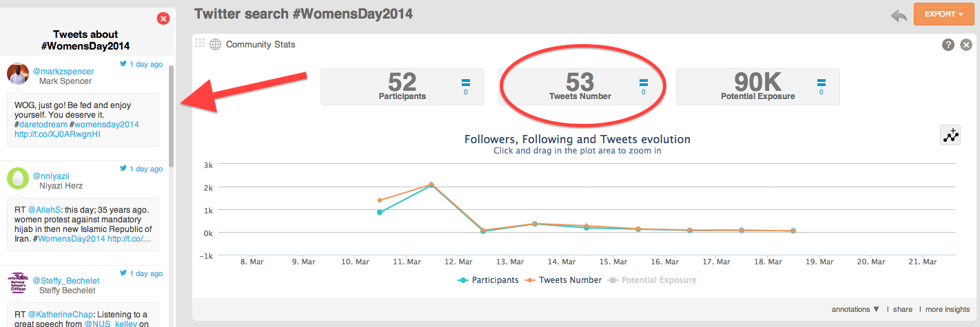Click the Twitter search #WomensDay2014 title
This screenshot has height=327, width=980.
click(304, 14)
